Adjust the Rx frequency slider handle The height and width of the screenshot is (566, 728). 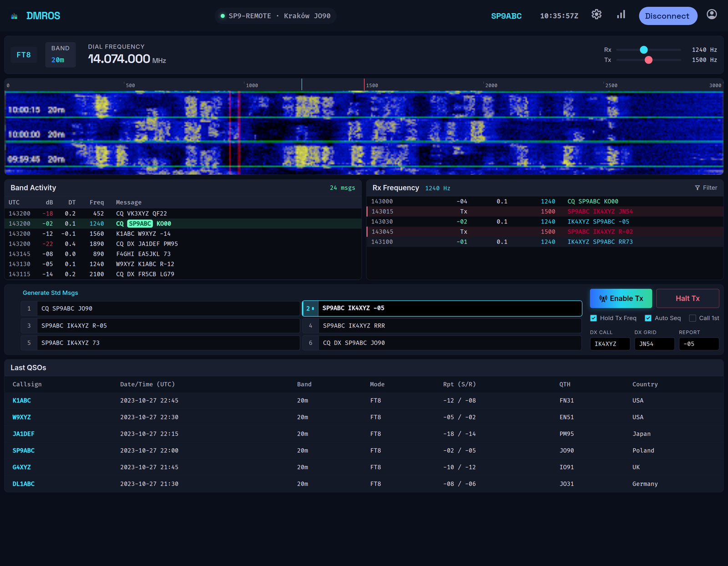click(644, 50)
